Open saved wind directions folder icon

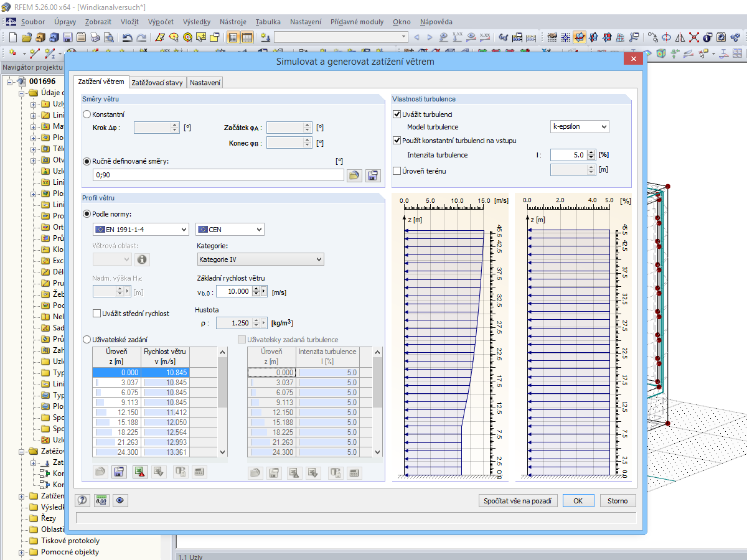354,175
